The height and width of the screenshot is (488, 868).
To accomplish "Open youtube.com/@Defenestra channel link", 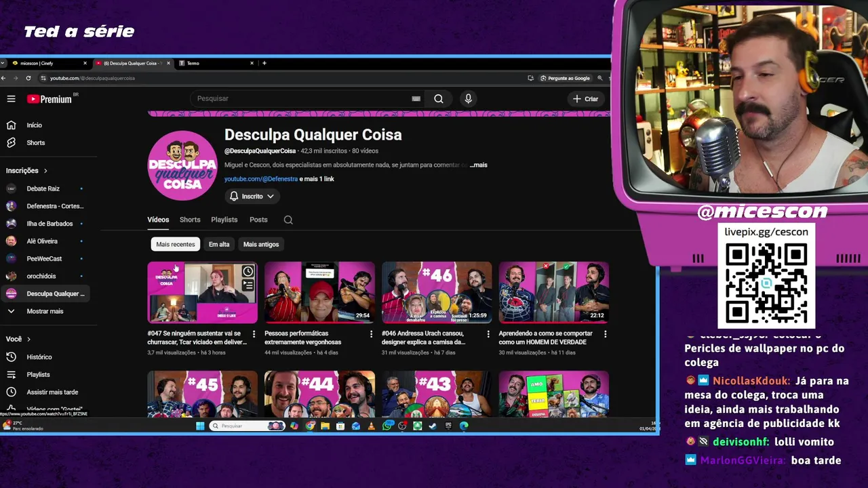I will pyautogui.click(x=261, y=179).
